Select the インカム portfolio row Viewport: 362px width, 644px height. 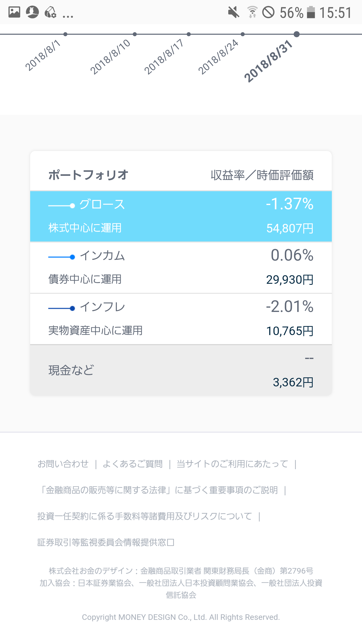point(181,268)
